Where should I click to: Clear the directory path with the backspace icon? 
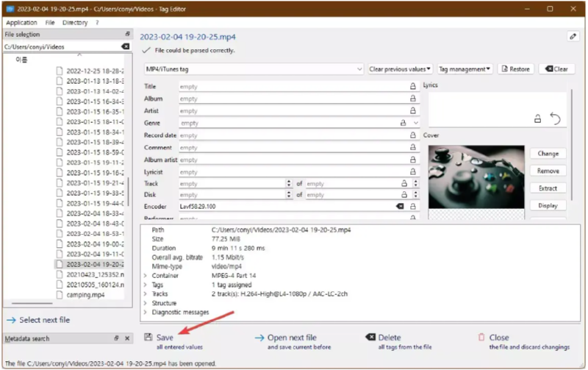point(125,46)
